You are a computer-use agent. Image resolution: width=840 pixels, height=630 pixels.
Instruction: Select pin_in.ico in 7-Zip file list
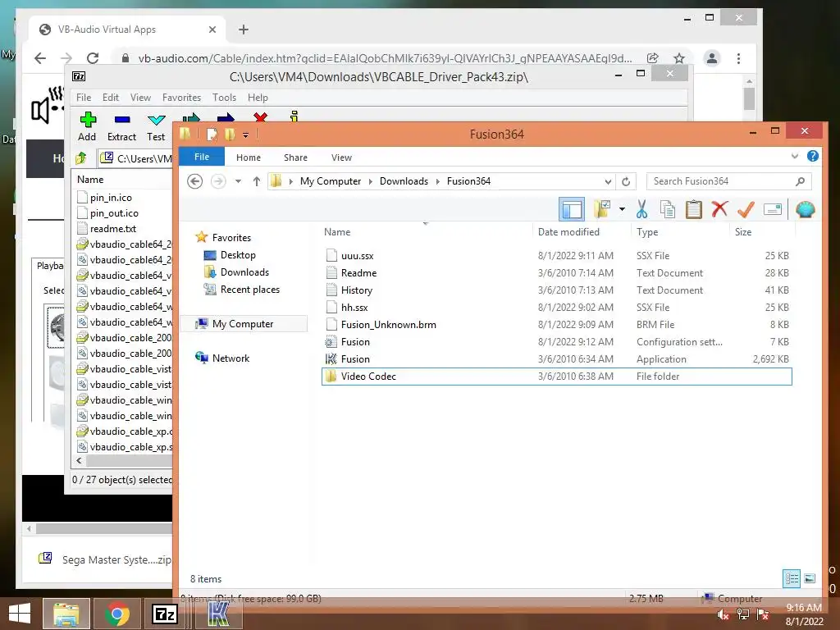point(111,198)
